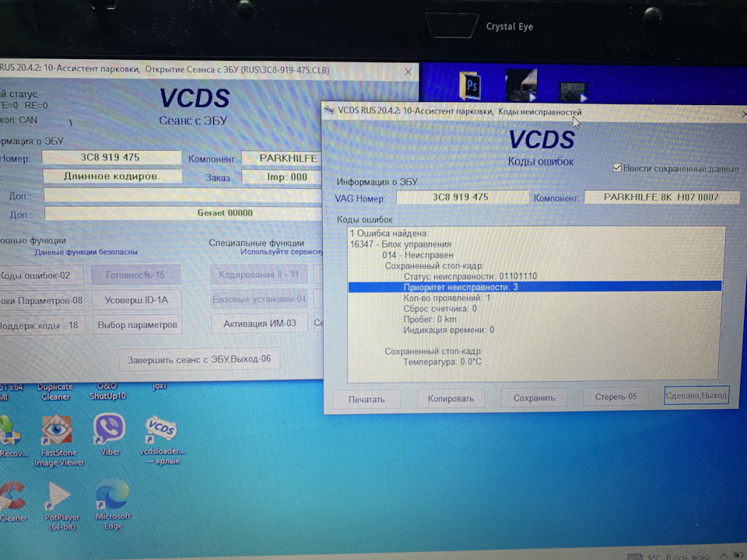Screen dimensions: 747x560
Task: Launch the Viber desktop icon
Action: pos(110,434)
